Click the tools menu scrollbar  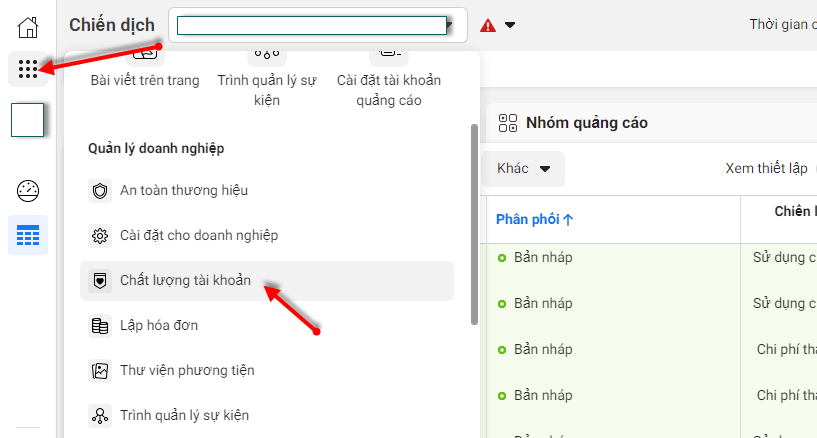(474, 224)
